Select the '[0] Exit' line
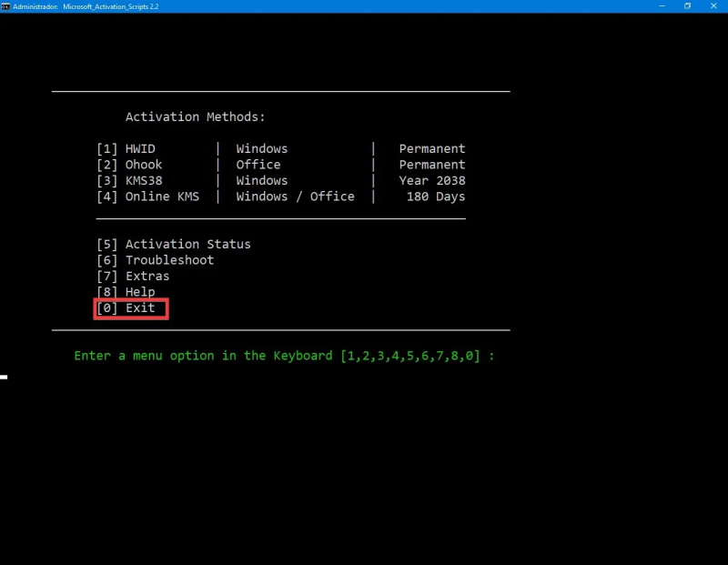The height and width of the screenshot is (565, 728). (126, 308)
